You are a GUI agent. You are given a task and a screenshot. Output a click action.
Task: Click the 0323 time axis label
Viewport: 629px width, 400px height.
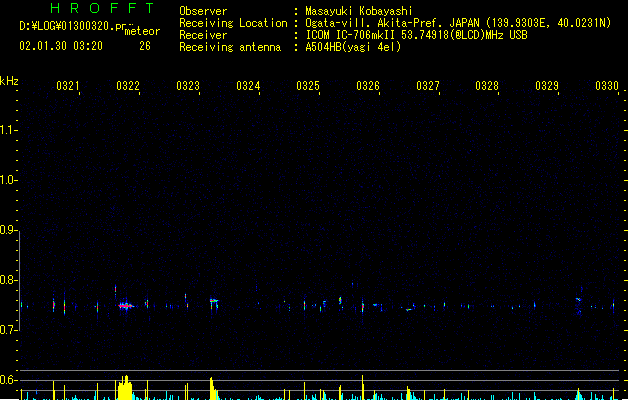click(188, 86)
